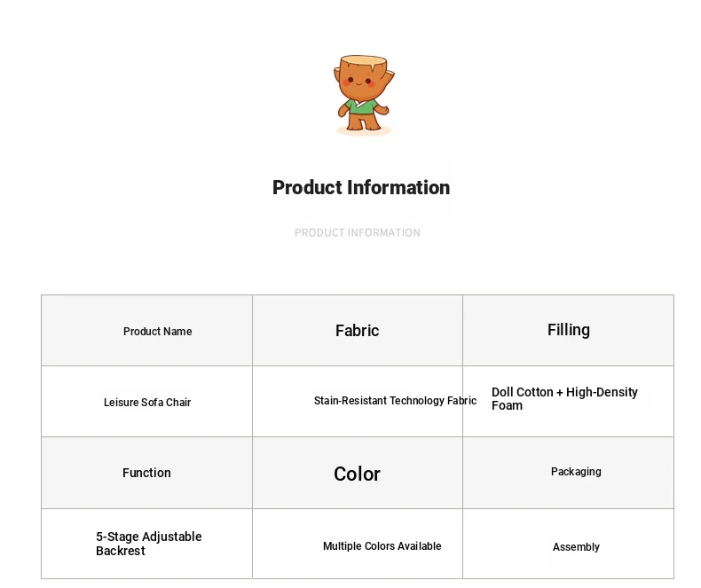The height and width of the screenshot is (588, 701).
Task: Click the Doll Cotton + High-Density Foam cell
Action: point(564,399)
